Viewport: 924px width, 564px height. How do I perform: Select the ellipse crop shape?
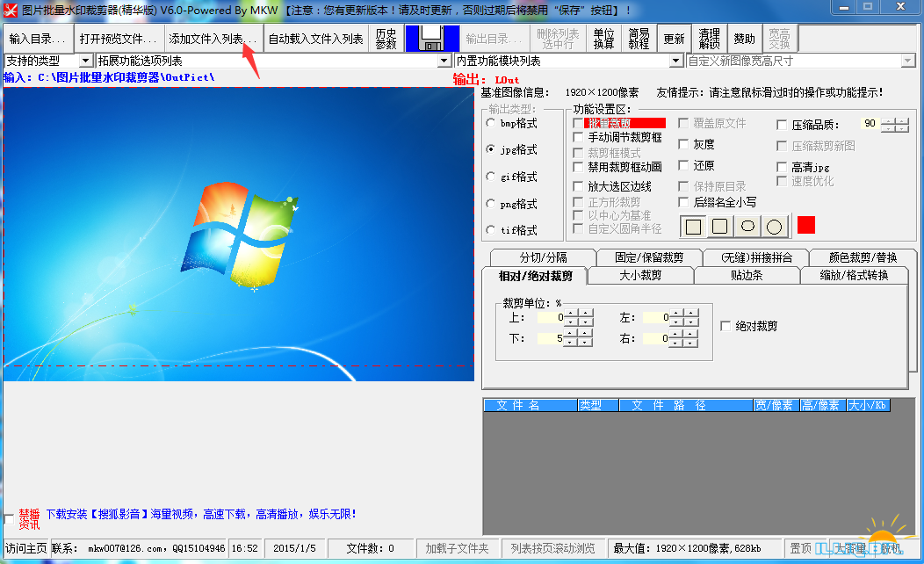coord(747,227)
